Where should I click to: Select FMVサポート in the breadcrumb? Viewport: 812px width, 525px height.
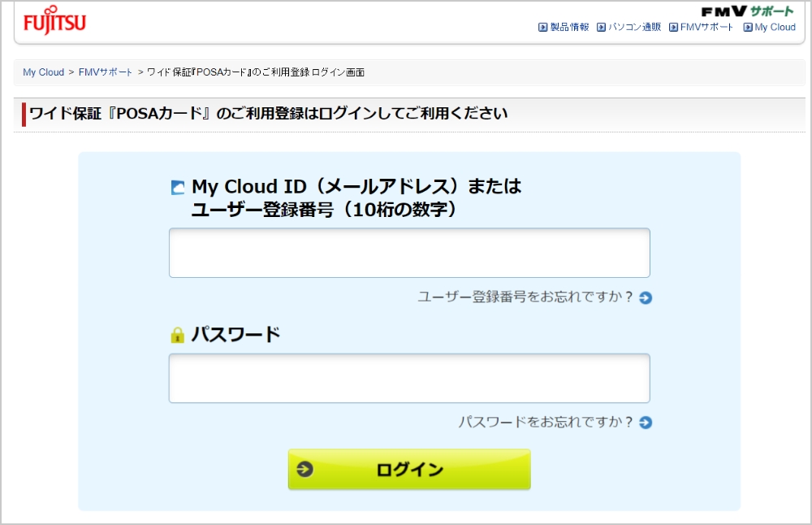[106, 72]
